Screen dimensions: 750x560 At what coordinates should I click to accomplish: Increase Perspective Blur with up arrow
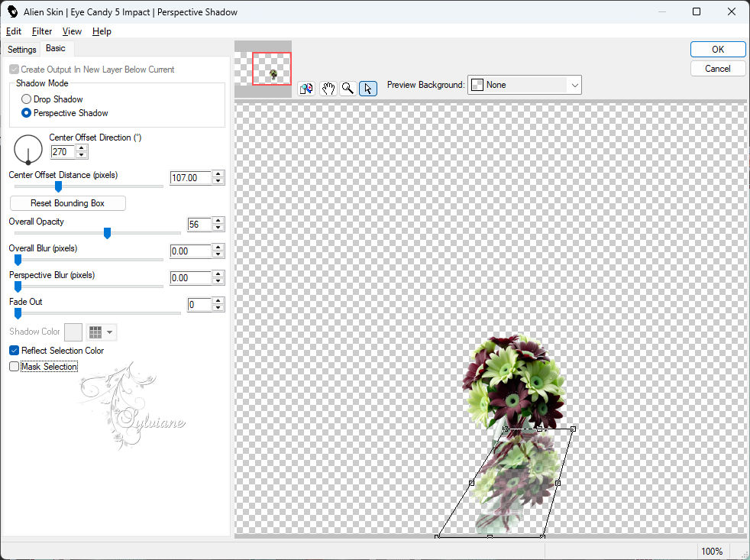coord(218,275)
